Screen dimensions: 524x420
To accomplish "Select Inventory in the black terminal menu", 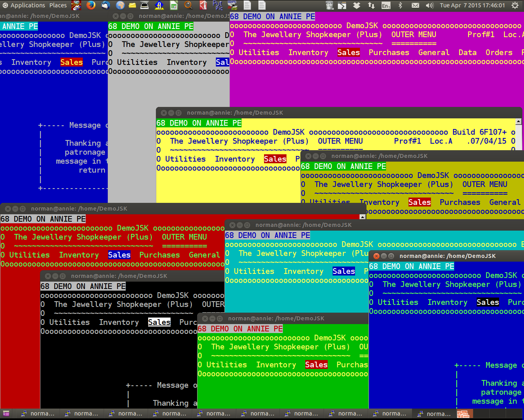I will [x=119, y=322].
